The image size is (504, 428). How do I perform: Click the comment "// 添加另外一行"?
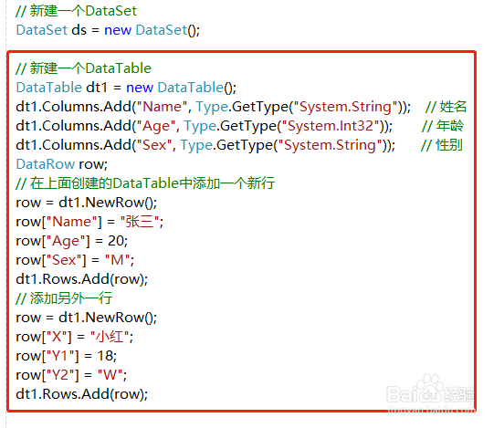(x=64, y=298)
